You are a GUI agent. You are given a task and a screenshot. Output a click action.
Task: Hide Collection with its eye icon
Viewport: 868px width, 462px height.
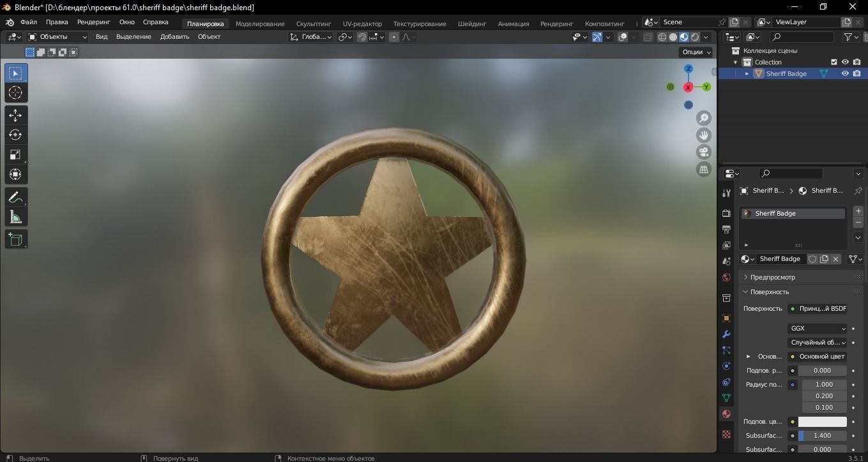coord(845,62)
